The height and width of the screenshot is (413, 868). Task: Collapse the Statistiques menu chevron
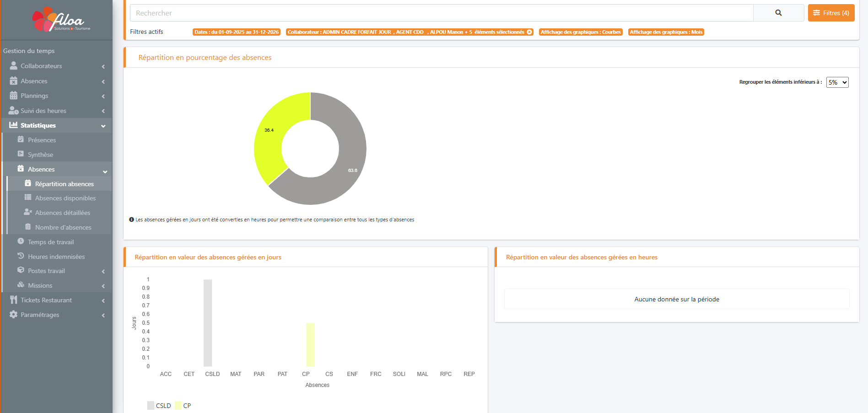coord(103,126)
